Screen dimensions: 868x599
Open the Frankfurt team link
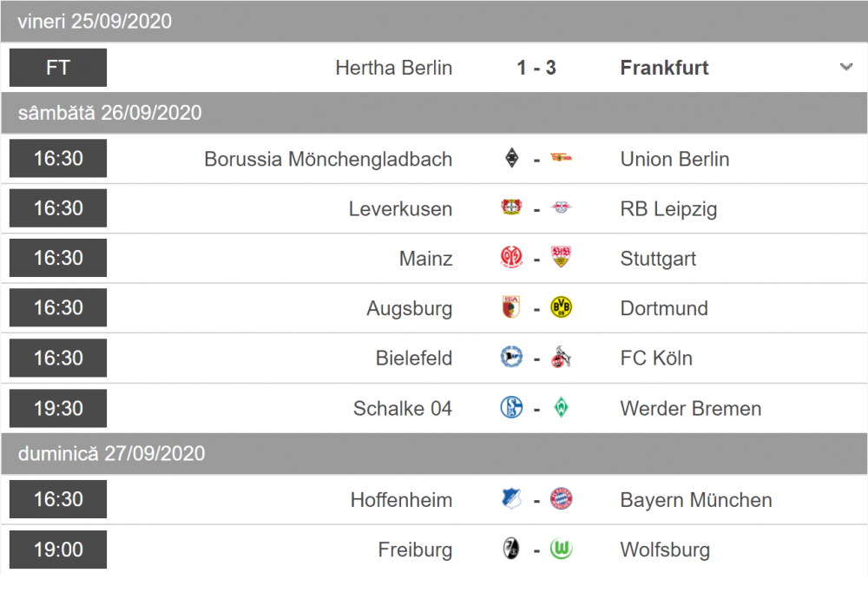click(x=664, y=68)
